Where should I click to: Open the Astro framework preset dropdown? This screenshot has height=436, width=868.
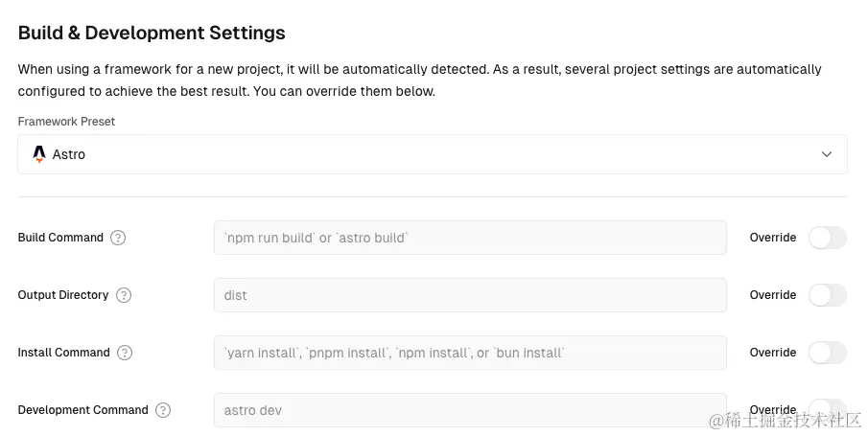[433, 154]
